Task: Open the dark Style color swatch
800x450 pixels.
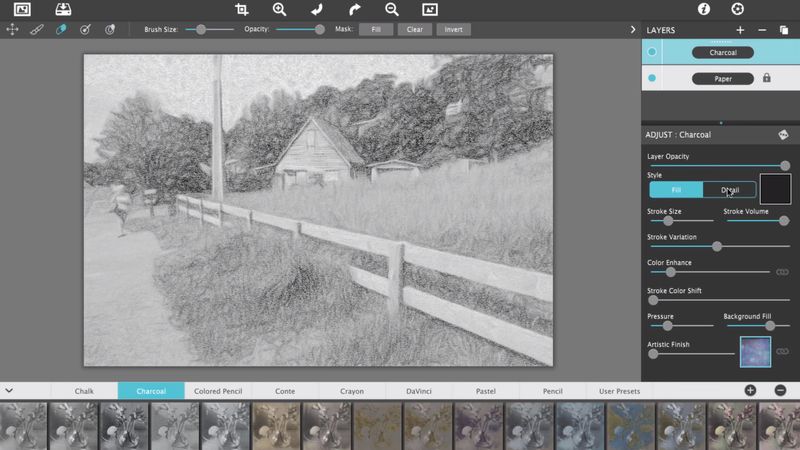Action: point(775,189)
